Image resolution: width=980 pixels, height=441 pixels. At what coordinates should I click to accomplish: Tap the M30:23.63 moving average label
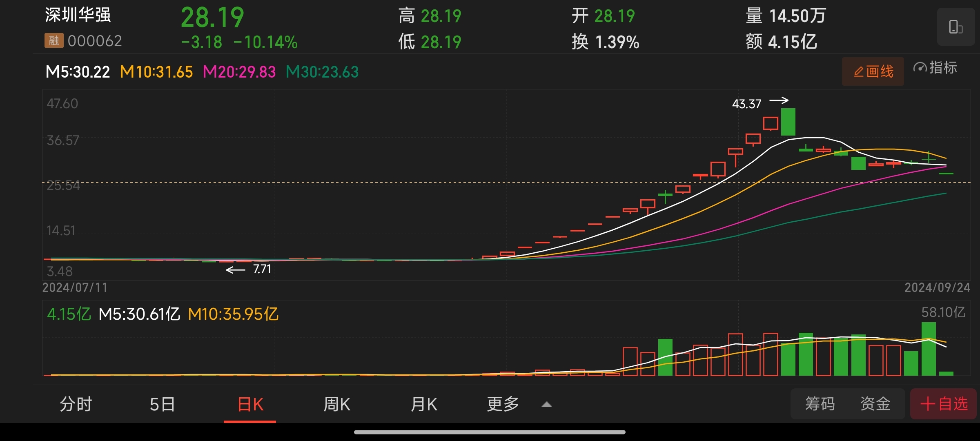(322, 72)
